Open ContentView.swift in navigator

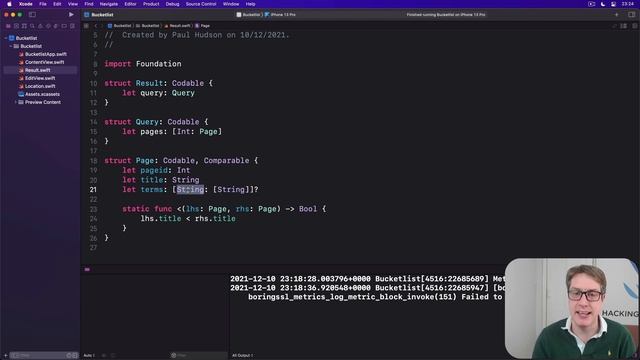click(42, 62)
